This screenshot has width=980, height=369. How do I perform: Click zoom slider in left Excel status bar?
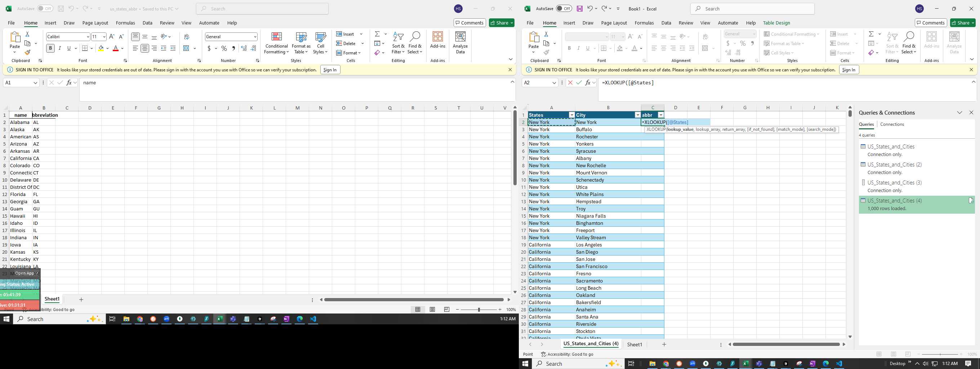tap(478, 310)
